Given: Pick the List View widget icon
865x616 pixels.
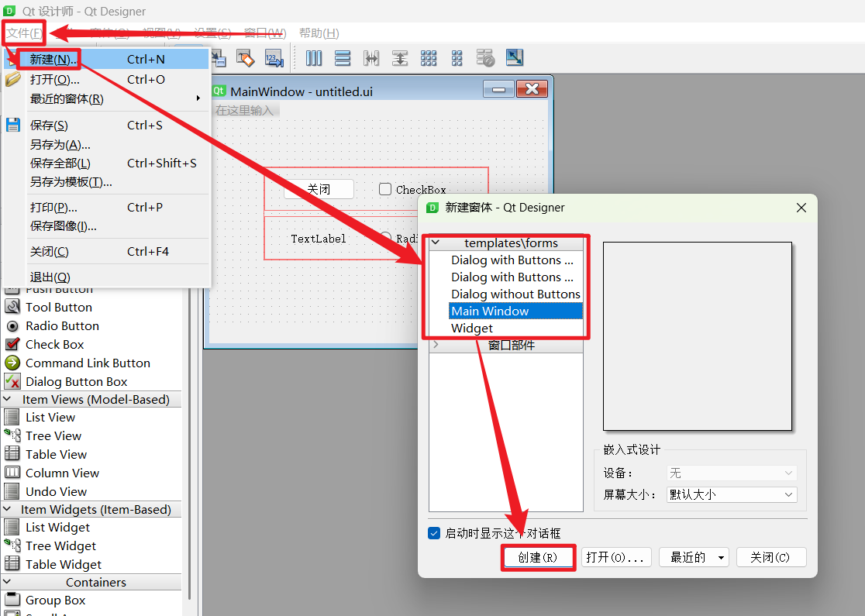Looking at the screenshot, I should [12, 418].
